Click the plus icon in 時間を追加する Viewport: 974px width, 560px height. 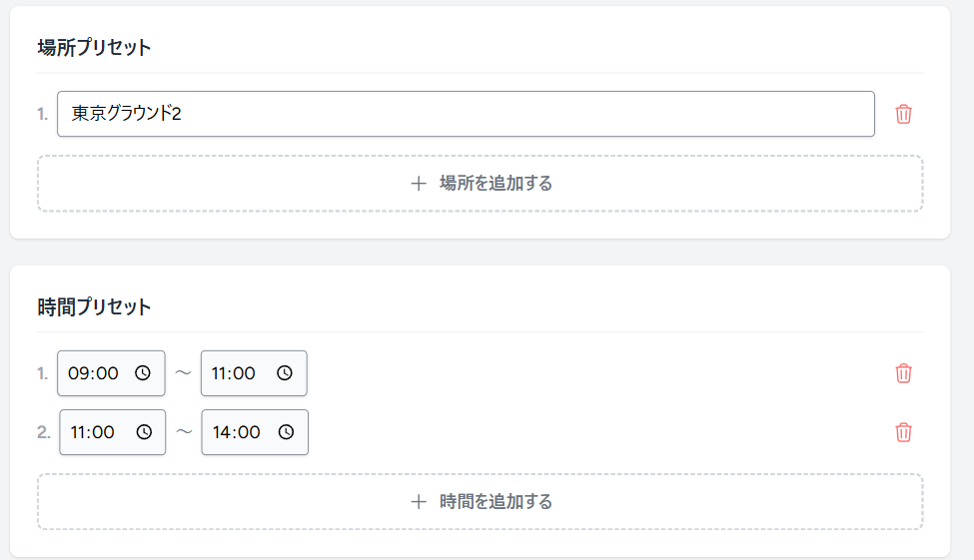[419, 501]
